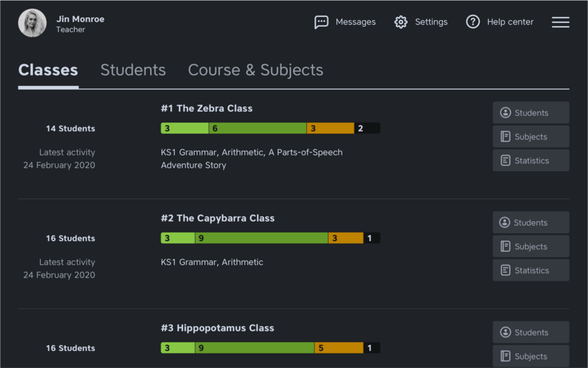This screenshot has width=588, height=368.
Task: View Students of Hippopotamus Class
Action: [531, 332]
